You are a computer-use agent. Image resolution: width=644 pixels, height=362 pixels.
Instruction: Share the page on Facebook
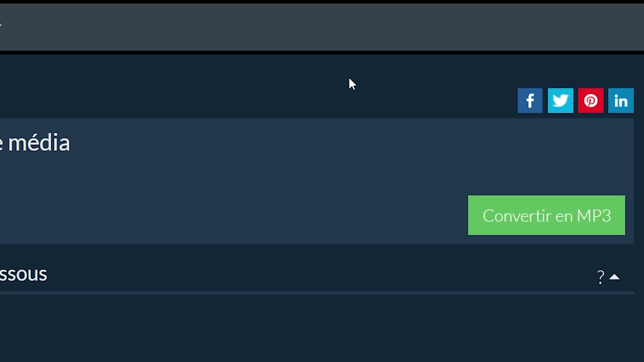click(x=530, y=101)
